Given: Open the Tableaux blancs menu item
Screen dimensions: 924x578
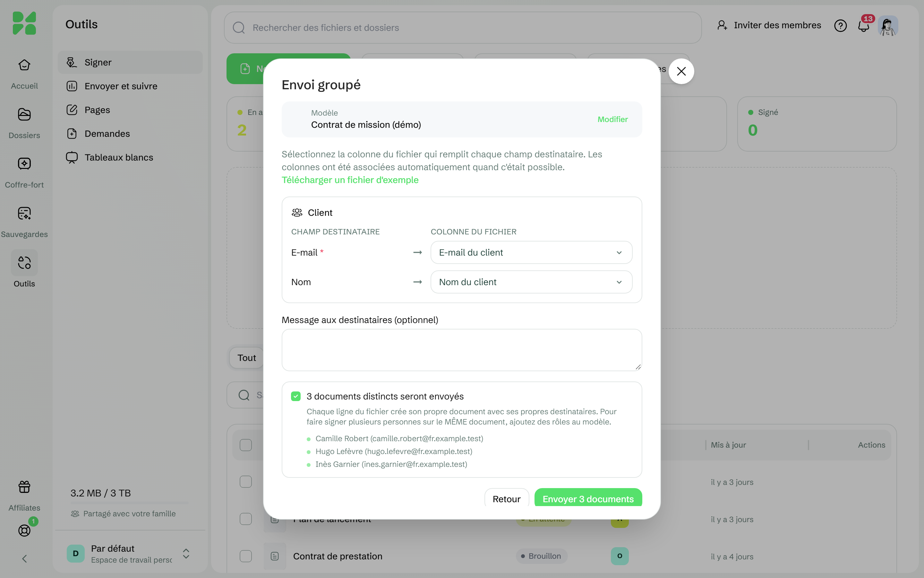Looking at the screenshot, I should (x=130, y=157).
